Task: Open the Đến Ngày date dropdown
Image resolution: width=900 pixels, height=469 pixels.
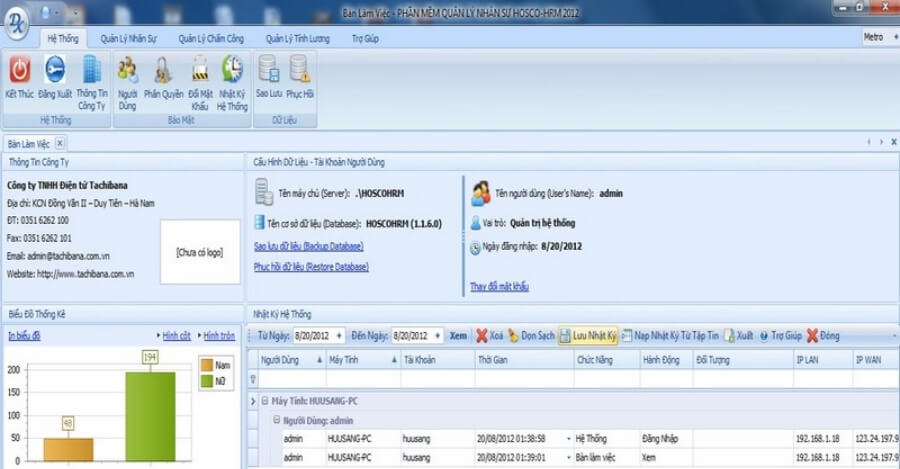Action: pyautogui.click(x=437, y=336)
